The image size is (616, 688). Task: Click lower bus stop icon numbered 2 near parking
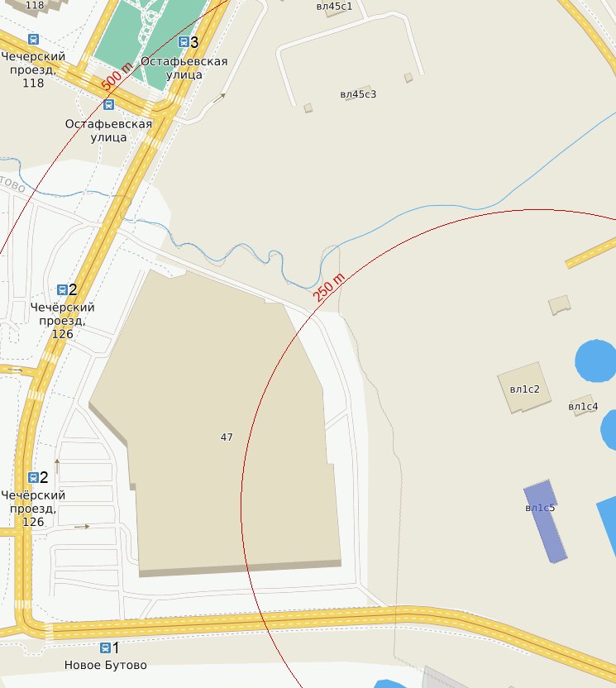33,477
